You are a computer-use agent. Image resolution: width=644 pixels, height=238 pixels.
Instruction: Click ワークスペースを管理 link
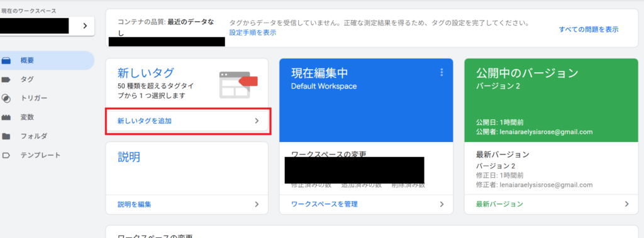coord(324,204)
